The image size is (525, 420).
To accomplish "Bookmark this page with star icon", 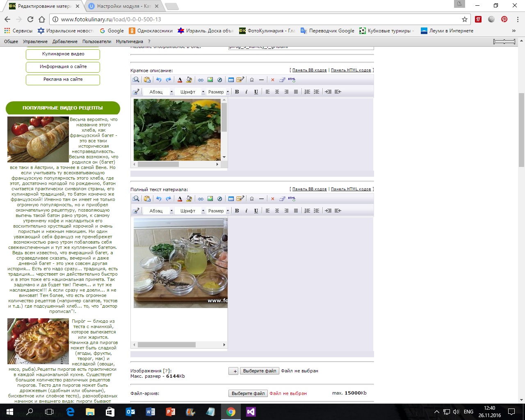I will (x=464, y=19).
